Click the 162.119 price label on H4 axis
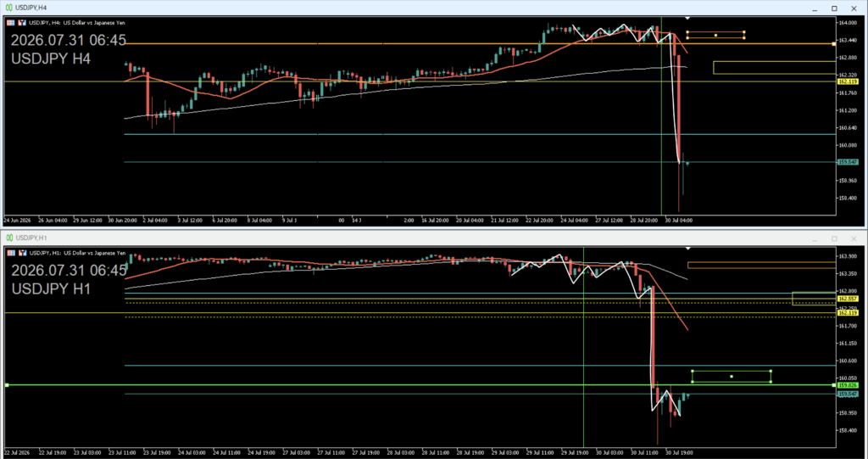This screenshot has height=459, width=868. coord(848,81)
